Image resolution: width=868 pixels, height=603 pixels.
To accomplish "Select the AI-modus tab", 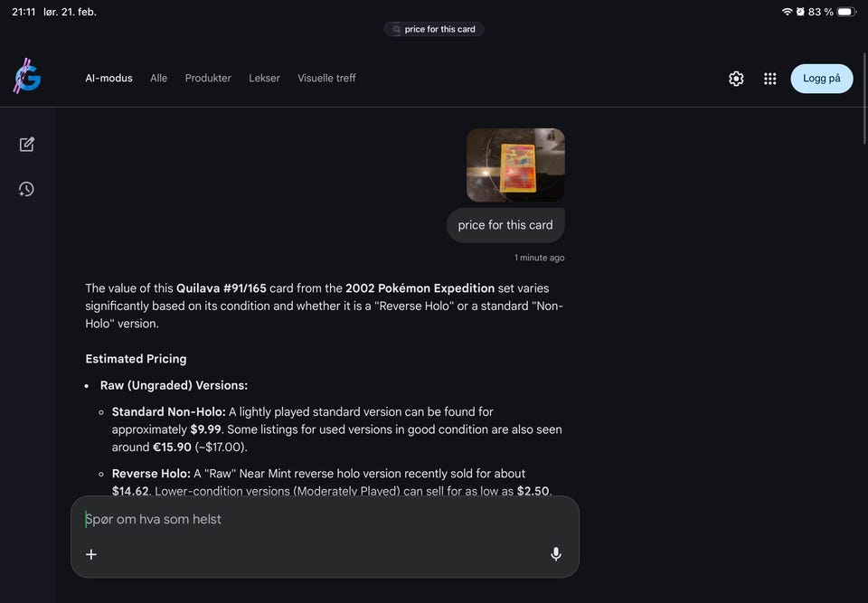I will pyautogui.click(x=109, y=78).
